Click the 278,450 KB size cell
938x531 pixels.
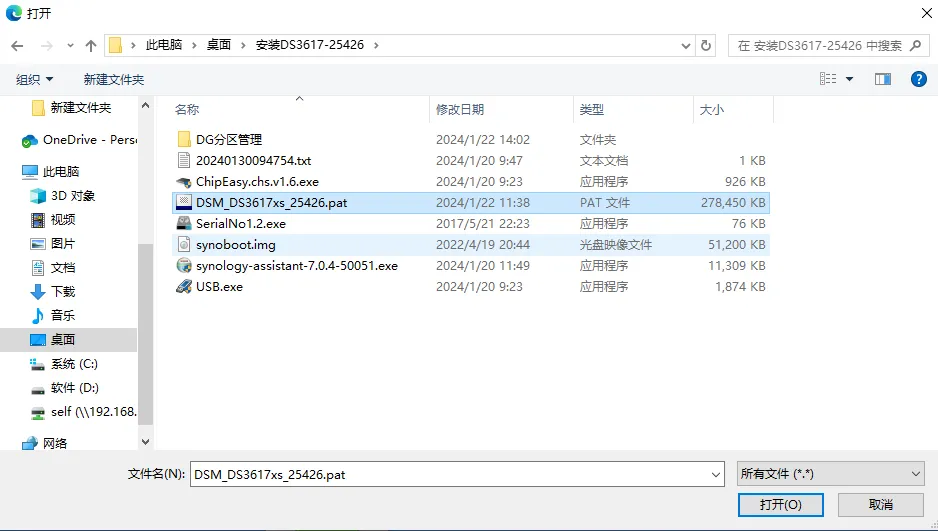(x=733, y=203)
